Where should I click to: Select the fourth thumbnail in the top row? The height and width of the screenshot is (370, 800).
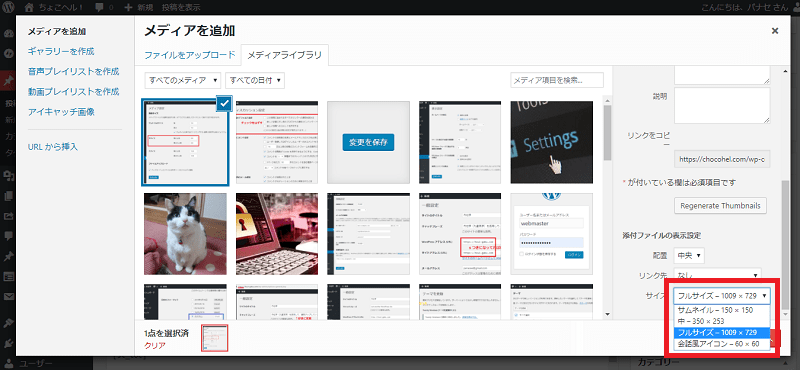point(460,142)
